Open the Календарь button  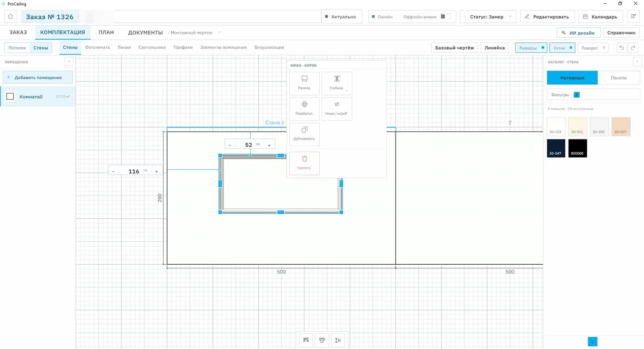pyautogui.click(x=600, y=17)
